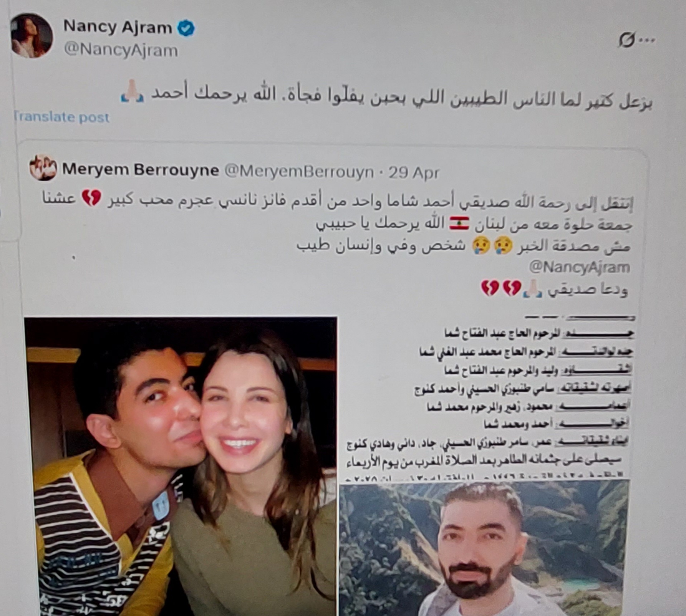Open the @NancyAjram handle below the name
This screenshot has height=616, width=686.
pos(121,50)
